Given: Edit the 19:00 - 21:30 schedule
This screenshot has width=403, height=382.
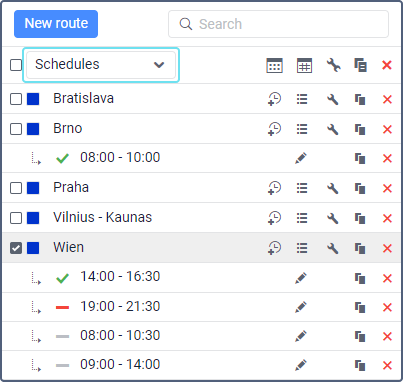Looking at the screenshot, I should [x=301, y=307].
